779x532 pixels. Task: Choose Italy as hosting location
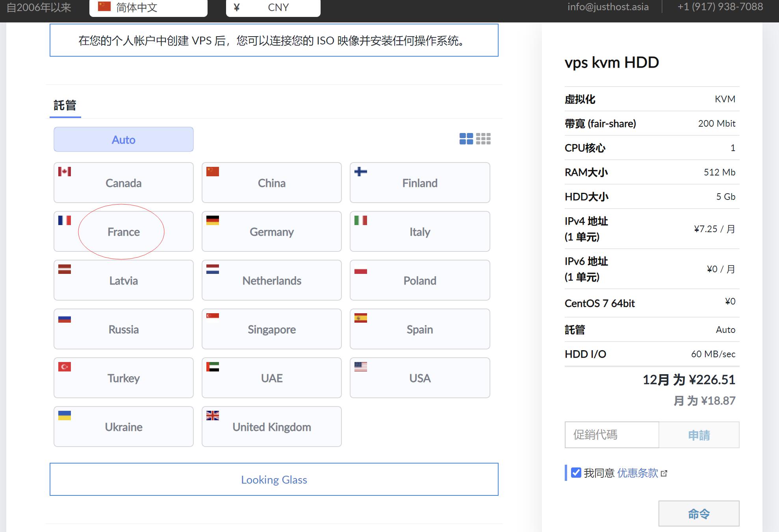[420, 231]
